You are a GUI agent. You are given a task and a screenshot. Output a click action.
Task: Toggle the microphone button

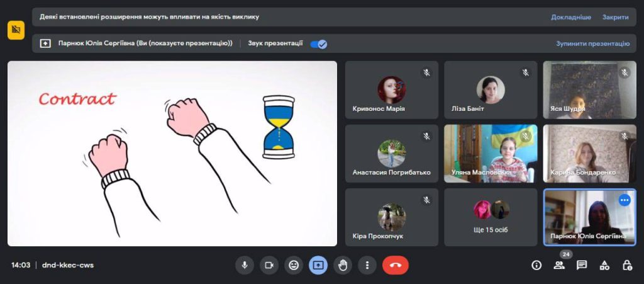pos(245,265)
